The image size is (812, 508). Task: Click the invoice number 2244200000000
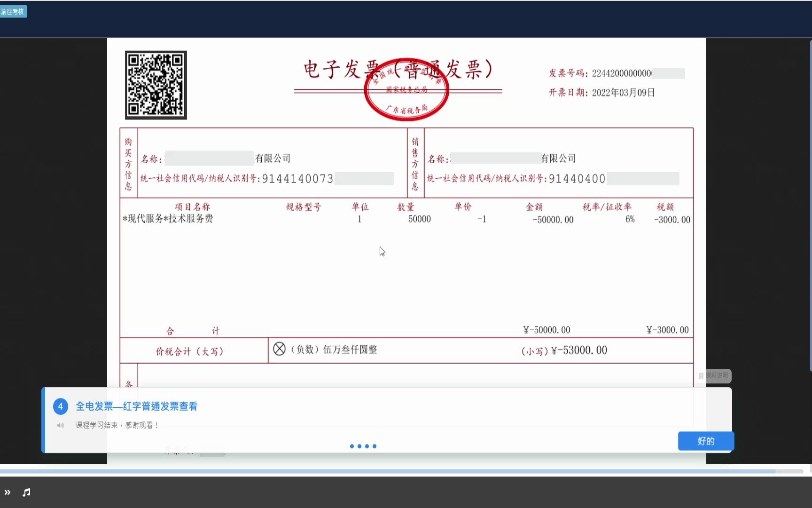[x=622, y=73]
